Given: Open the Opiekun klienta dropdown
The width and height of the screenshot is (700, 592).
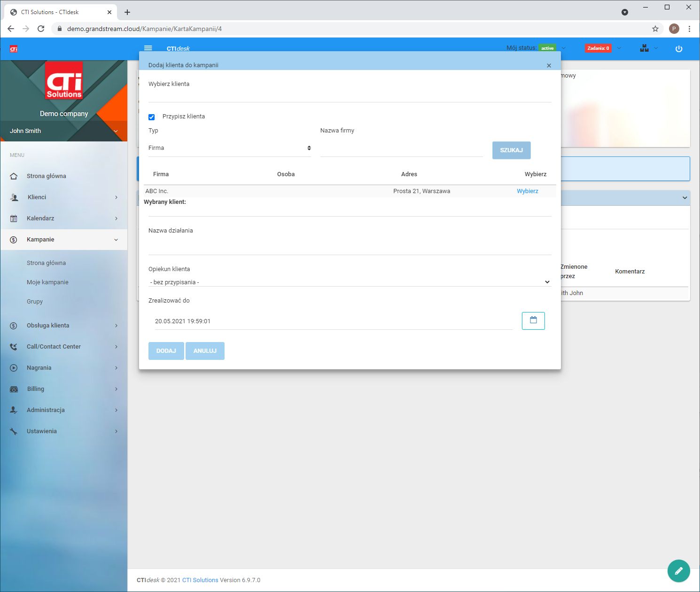Looking at the screenshot, I should coord(350,282).
